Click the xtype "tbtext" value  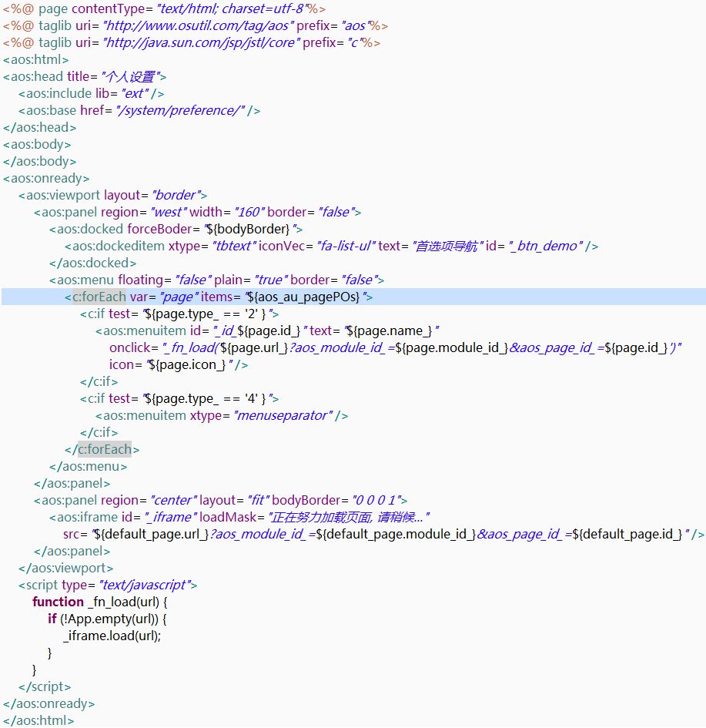click(x=234, y=246)
